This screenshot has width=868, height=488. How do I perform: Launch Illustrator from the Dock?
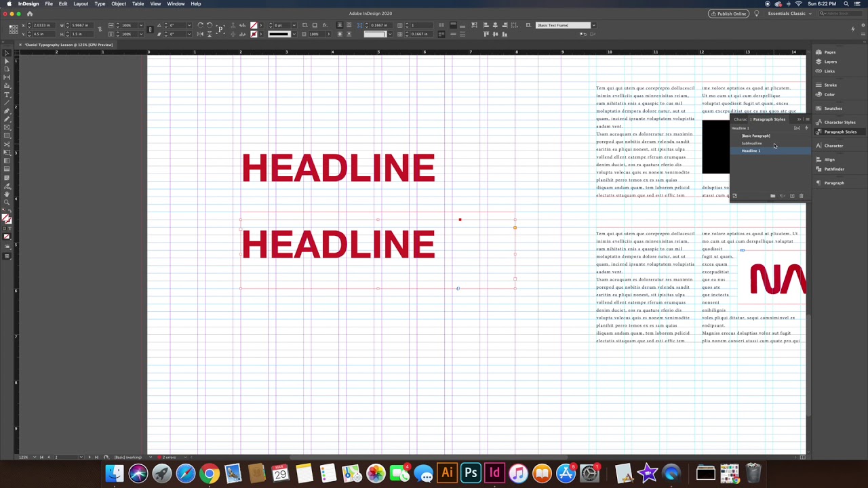click(447, 473)
